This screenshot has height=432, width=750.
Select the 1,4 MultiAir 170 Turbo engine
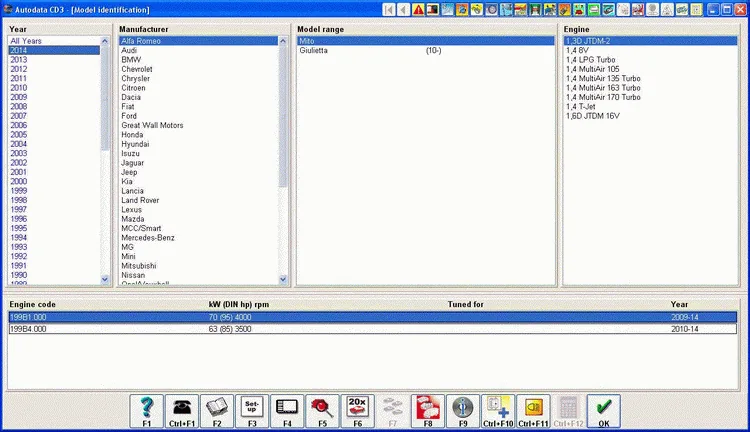pyautogui.click(x=651, y=97)
